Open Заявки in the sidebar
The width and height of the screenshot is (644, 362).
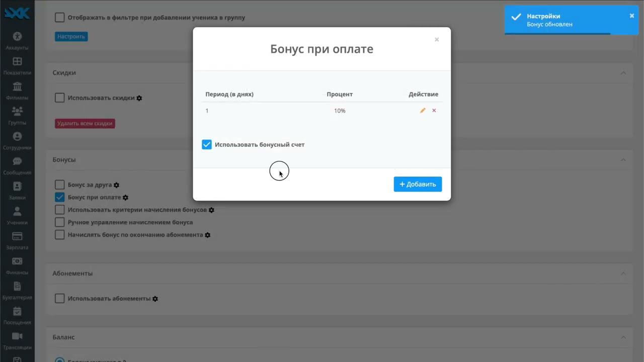[17, 191]
